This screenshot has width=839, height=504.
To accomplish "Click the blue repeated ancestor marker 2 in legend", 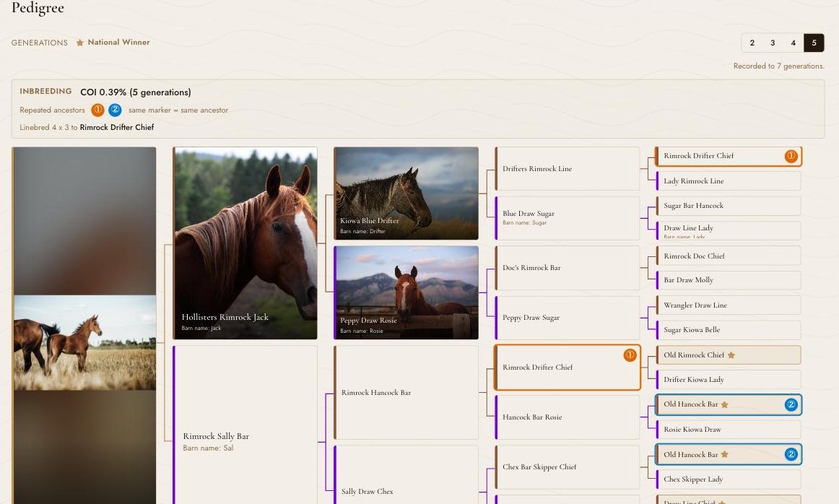I will click(x=115, y=110).
